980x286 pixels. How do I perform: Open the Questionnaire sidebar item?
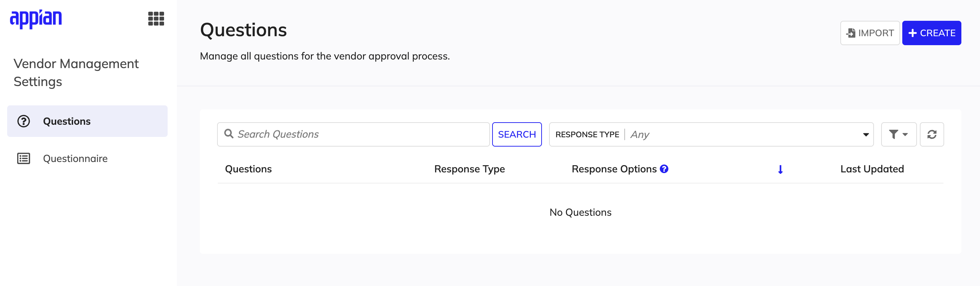(87, 158)
